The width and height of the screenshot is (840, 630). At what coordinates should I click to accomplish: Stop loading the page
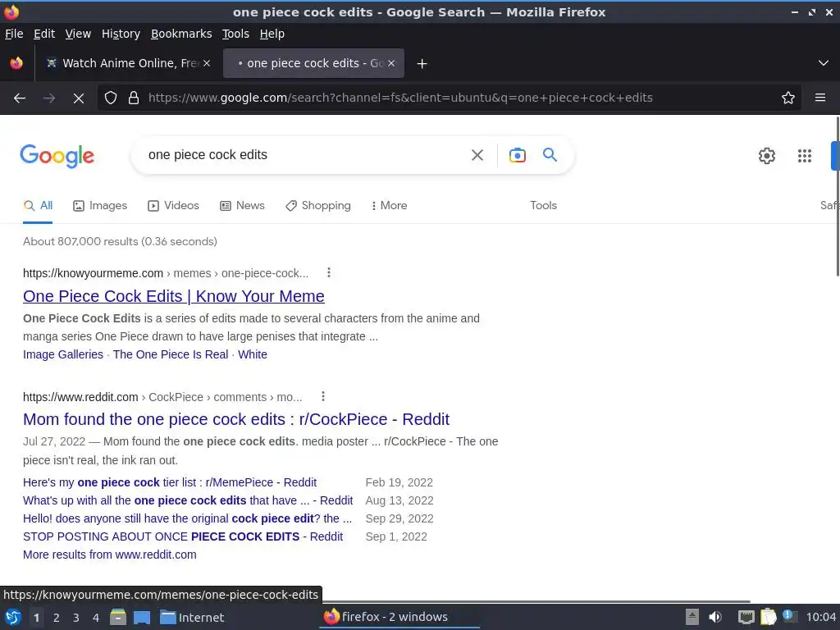[78, 98]
